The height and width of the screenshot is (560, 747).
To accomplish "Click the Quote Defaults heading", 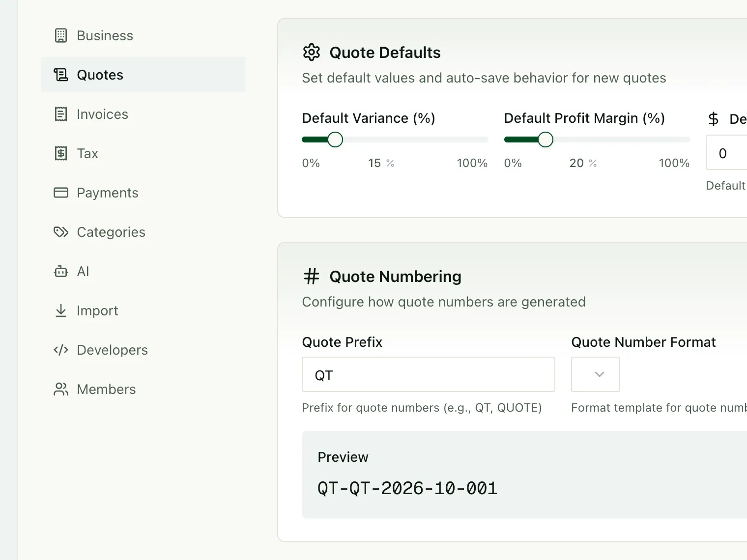I will click(x=385, y=53).
